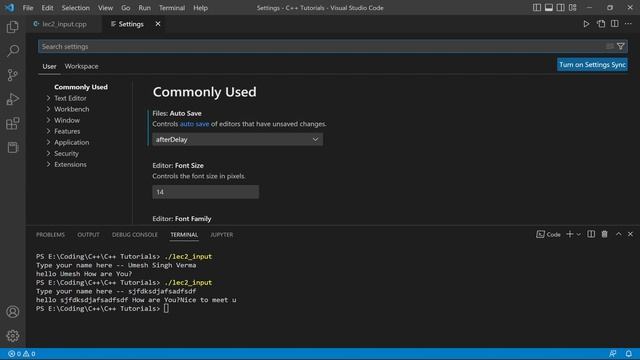
Task: Open notifications bell in status bar
Action: click(x=629, y=354)
